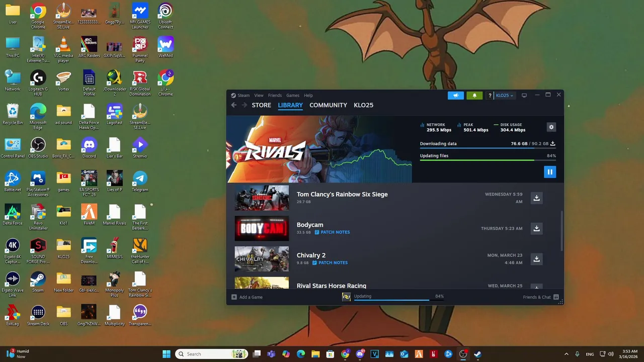Open Chivalry 2 patch notes link
The height and width of the screenshot is (362, 644).
tap(330, 262)
